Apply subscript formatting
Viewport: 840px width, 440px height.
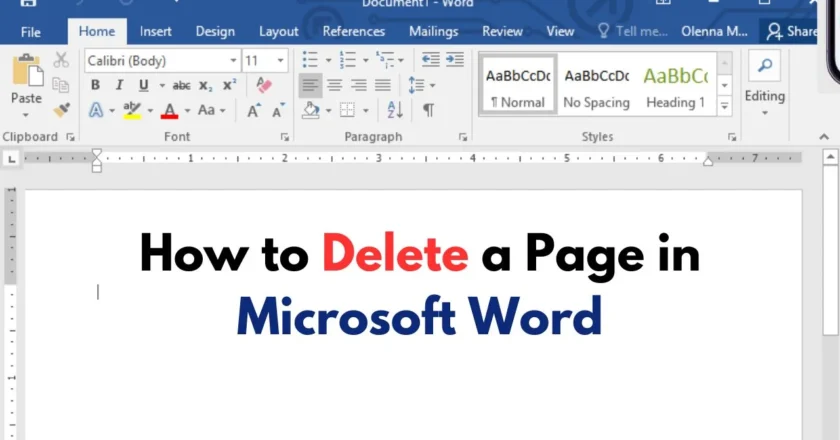(x=205, y=85)
